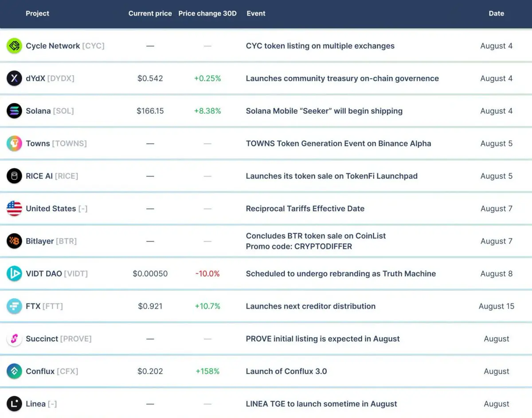Image resolution: width=532 pixels, height=418 pixels.
Task: Click the Conflux logo icon
Action: (14, 371)
